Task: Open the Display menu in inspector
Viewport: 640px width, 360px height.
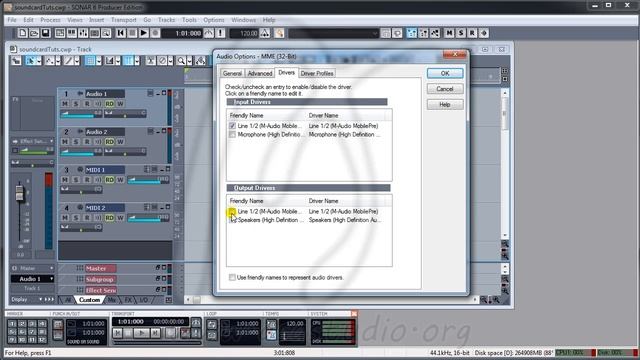Action: coord(32,299)
